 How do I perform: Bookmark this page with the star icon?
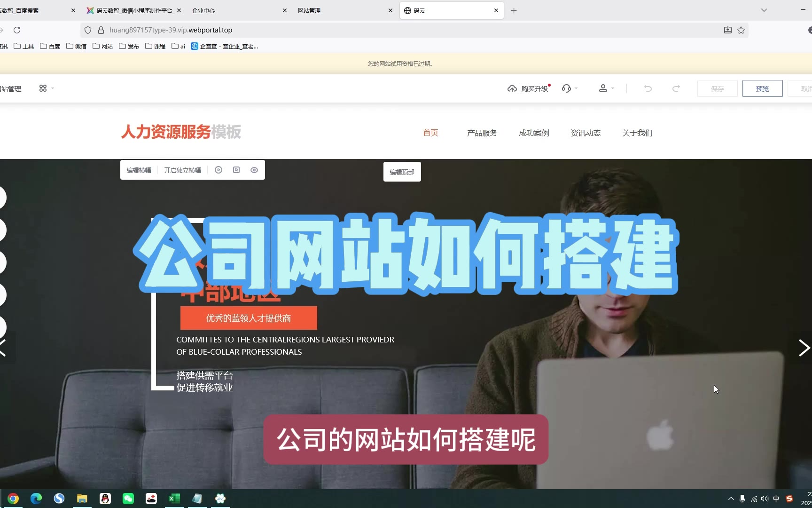pos(741,30)
